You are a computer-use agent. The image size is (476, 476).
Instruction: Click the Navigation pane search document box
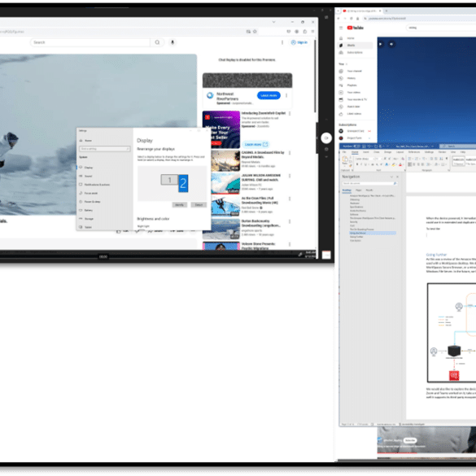[x=369, y=183]
